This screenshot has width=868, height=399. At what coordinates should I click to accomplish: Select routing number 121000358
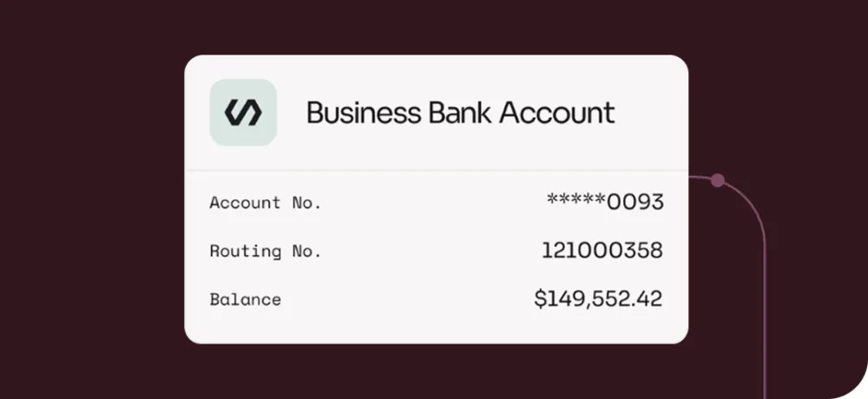[602, 252]
